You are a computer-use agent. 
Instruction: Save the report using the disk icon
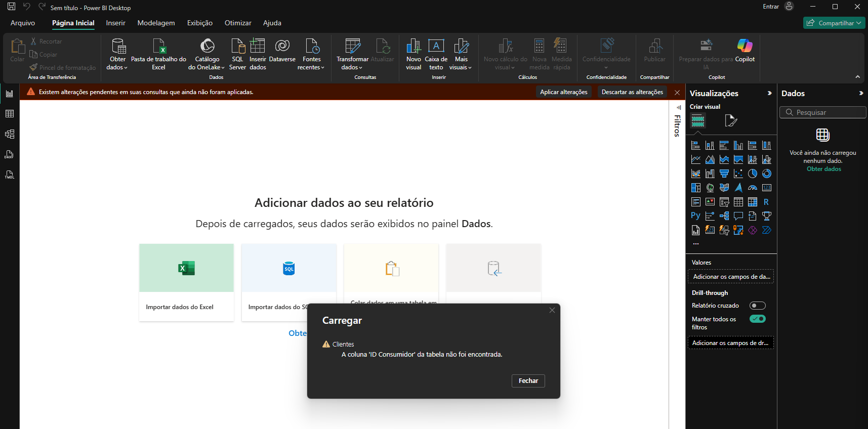point(11,7)
